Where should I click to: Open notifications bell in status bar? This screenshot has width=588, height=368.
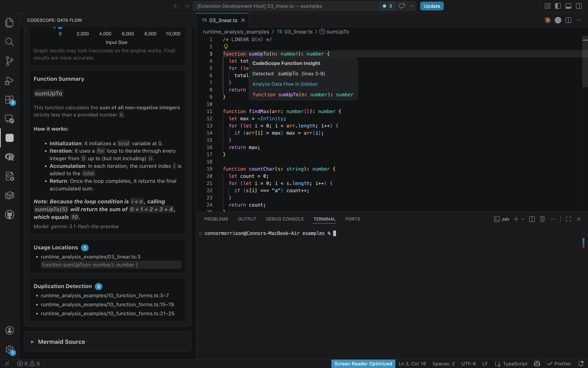581,364
